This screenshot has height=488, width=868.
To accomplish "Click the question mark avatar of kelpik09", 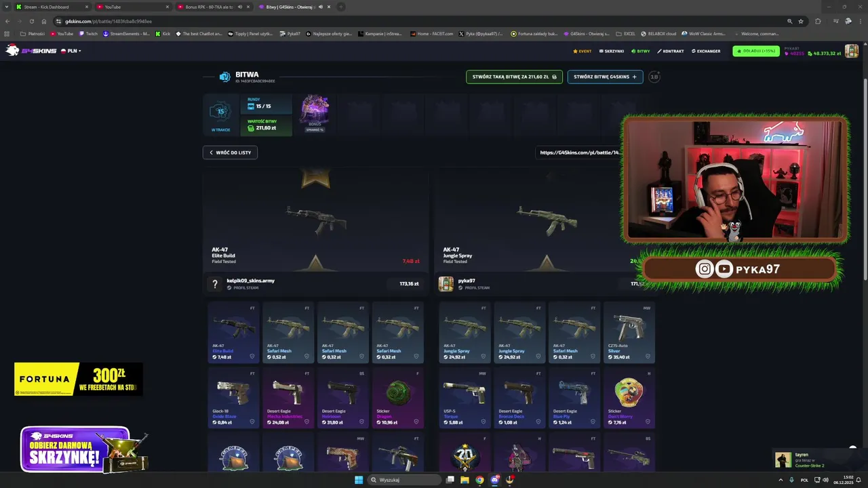I will point(215,284).
